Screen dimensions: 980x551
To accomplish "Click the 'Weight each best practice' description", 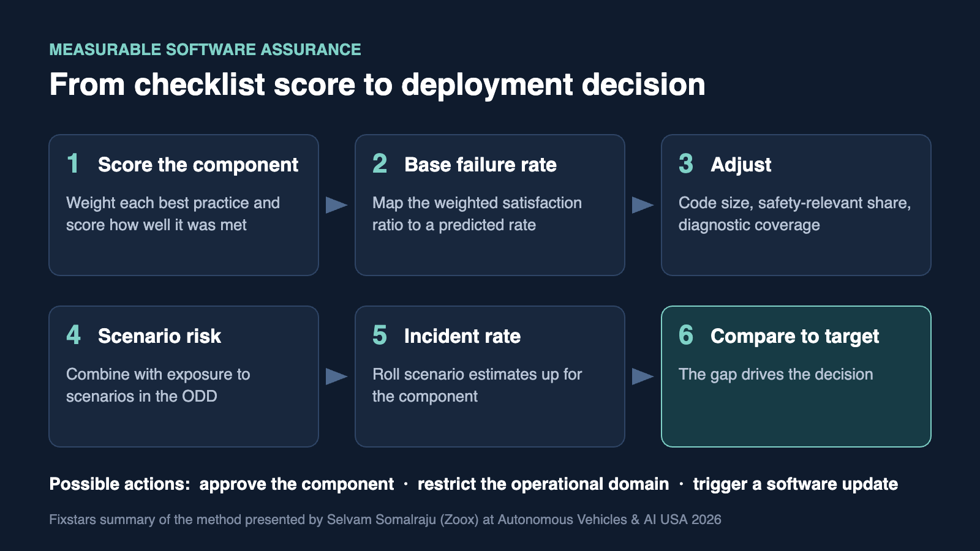I will pyautogui.click(x=173, y=214).
